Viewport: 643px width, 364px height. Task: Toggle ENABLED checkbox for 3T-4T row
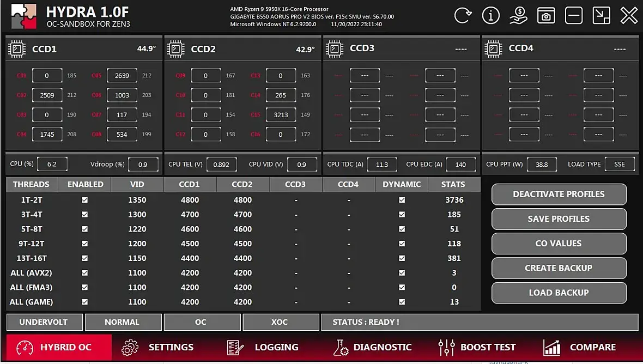(x=84, y=214)
